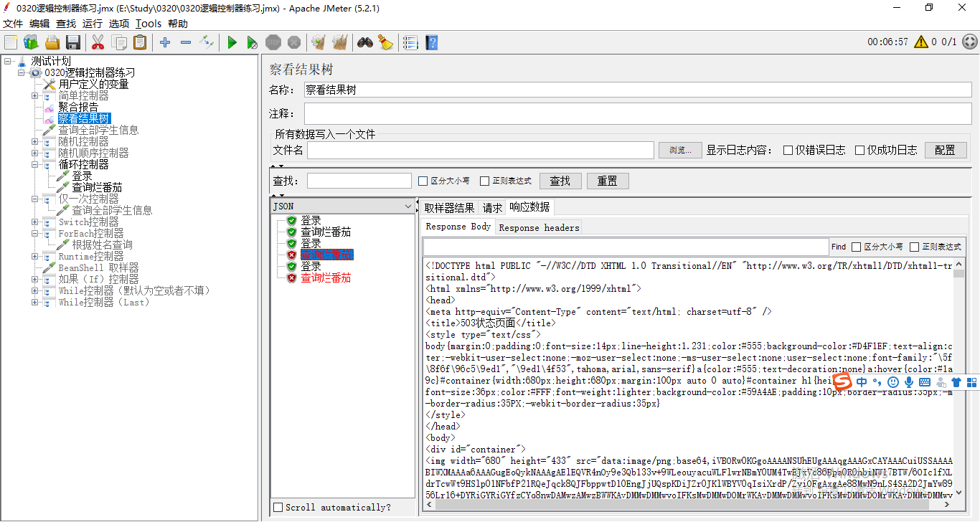Viewport: 980px width, 522px height.
Task: Open Function Helper dialog icon
Action: [410, 42]
